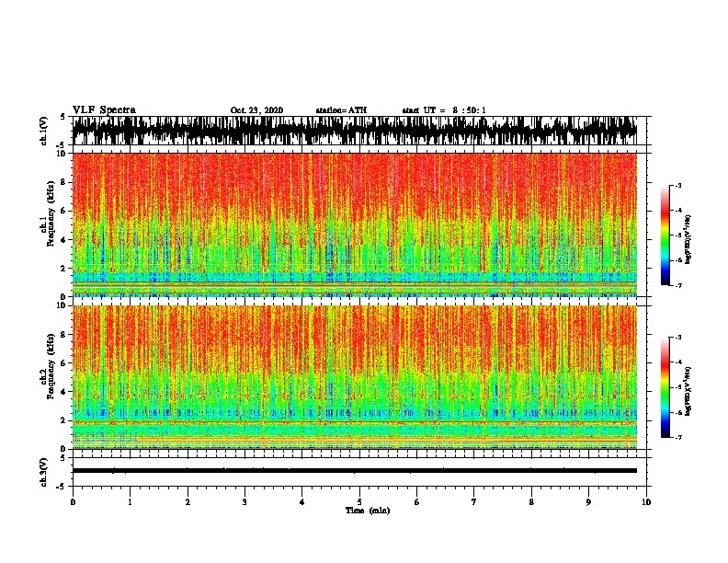Click time axis tick label "2"
Viewport: 728px width, 563px height.
pos(188,501)
